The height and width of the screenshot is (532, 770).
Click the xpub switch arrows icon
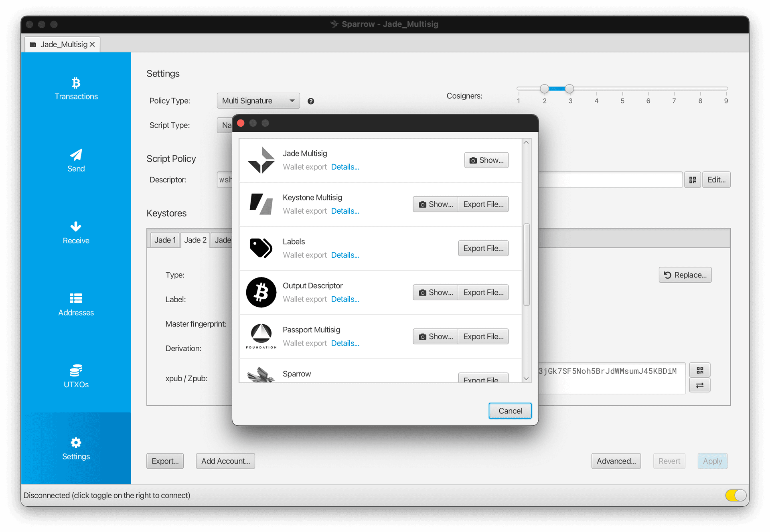700,385
